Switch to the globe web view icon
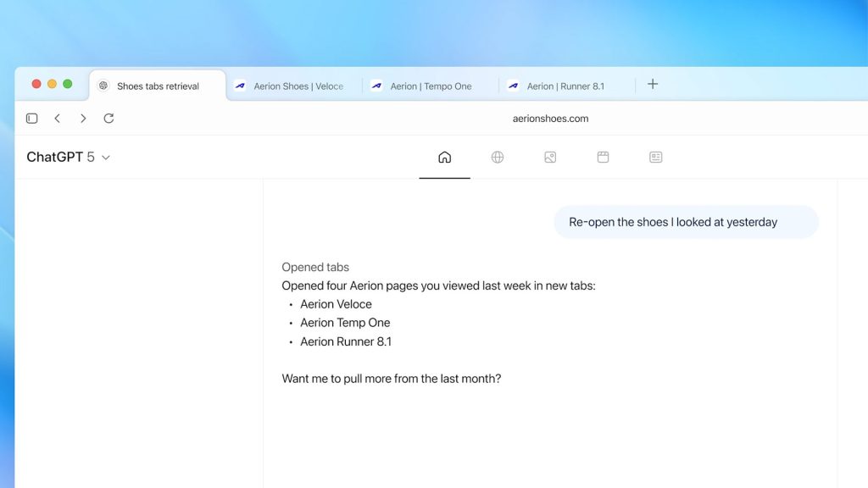The height and width of the screenshot is (488, 868). coord(498,158)
